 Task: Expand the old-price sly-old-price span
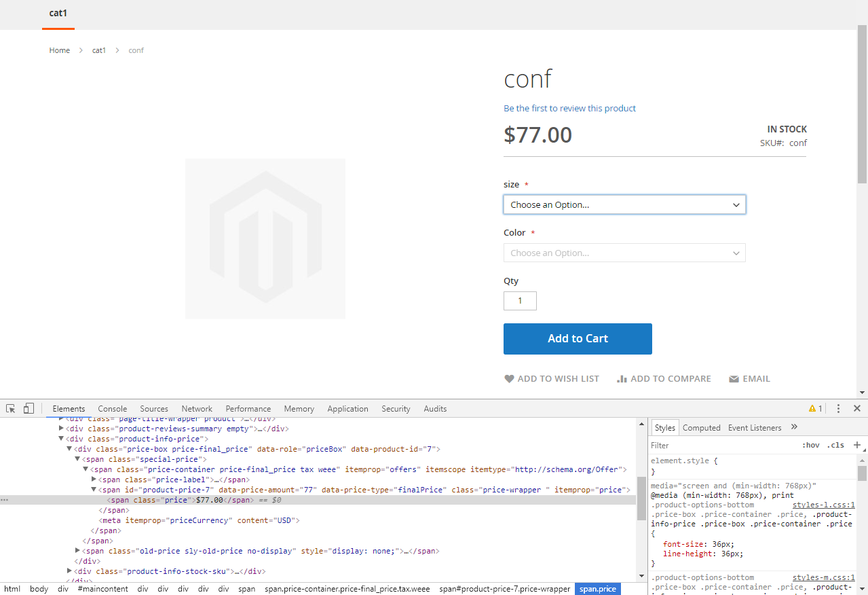[x=77, y=551]
